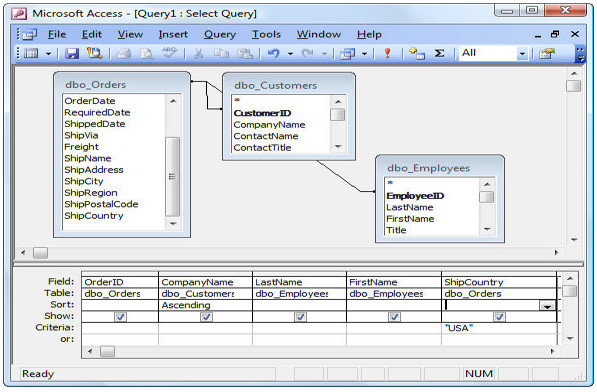Click the Undo arrow icon
597x392 pixels.
coord(273,53)
